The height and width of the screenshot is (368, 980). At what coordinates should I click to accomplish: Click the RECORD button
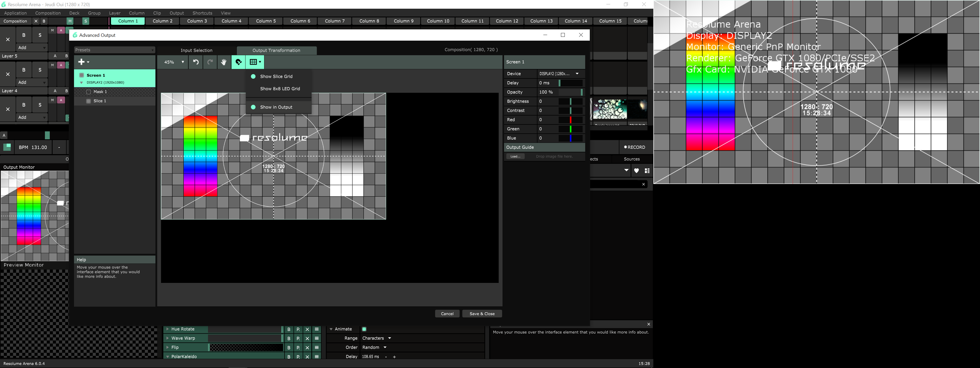[634, 147]
